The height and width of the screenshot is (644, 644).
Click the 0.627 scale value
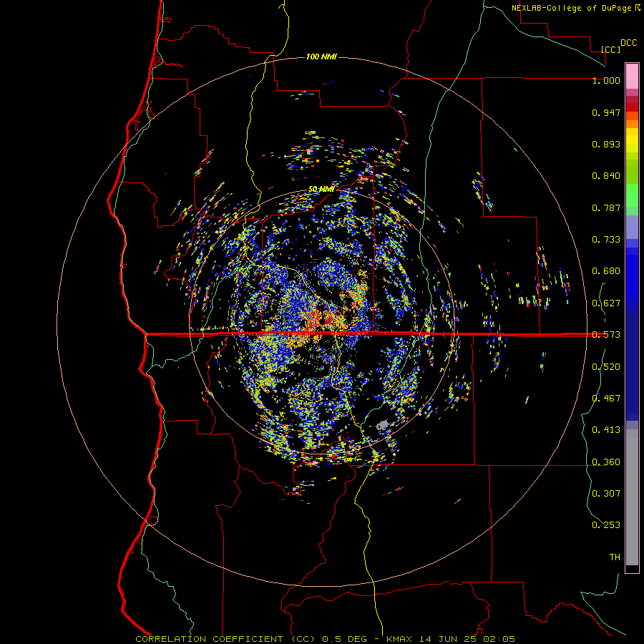606,303
